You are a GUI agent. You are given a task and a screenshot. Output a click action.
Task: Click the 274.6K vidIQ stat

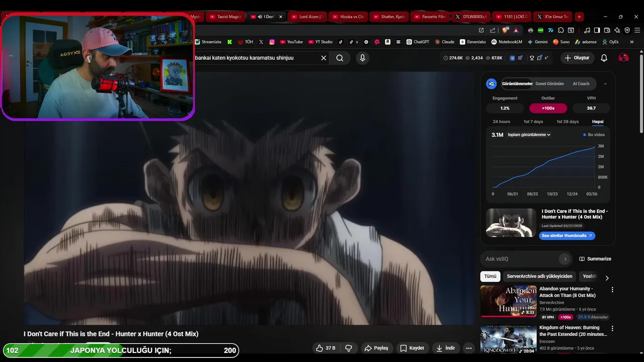tap(453, 58)
